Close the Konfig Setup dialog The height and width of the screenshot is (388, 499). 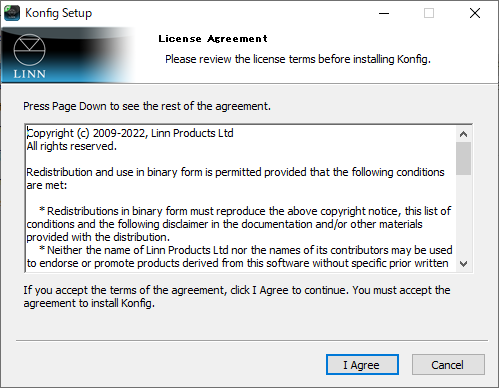(x=475, y=13)
